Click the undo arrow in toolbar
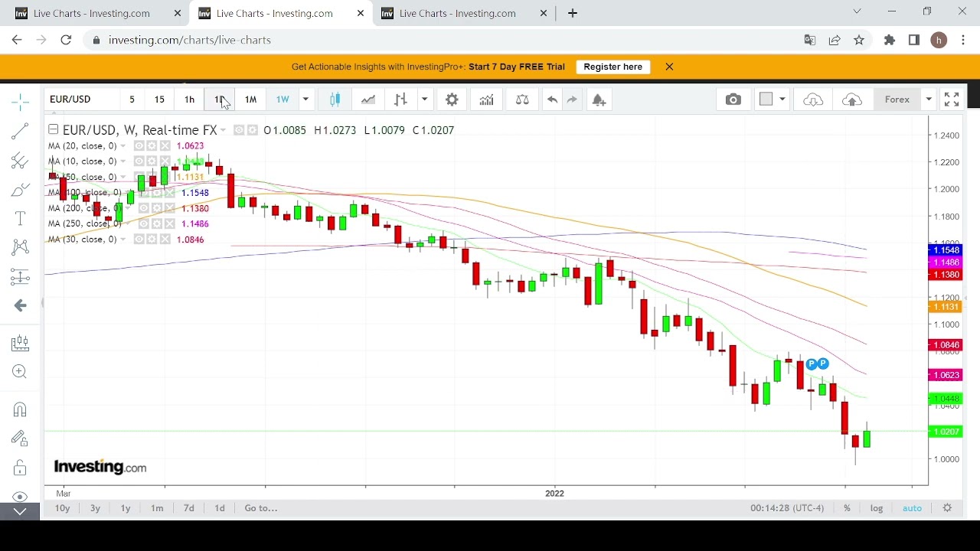Screen dimensions: 980x551 point(551,99)
